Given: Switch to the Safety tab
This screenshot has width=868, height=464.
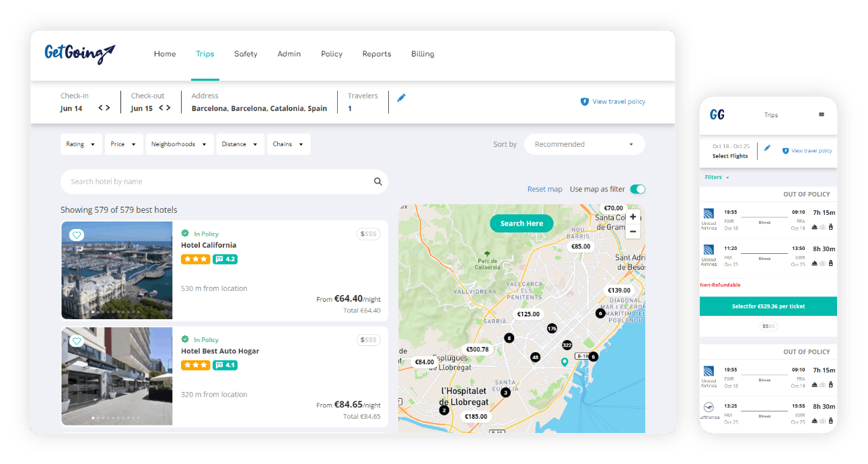Looking at the screenshot, I should coord(246,54).
